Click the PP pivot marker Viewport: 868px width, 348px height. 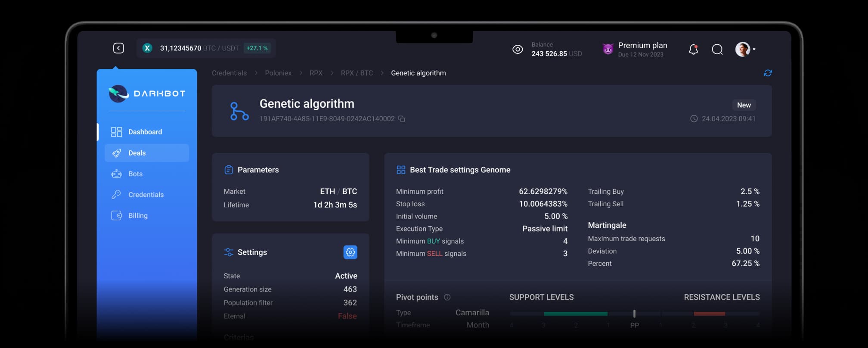634,314
